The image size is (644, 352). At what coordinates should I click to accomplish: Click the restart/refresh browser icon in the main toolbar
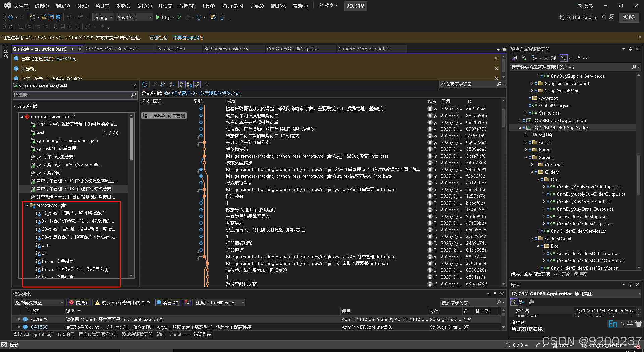(x=199, y=17)
